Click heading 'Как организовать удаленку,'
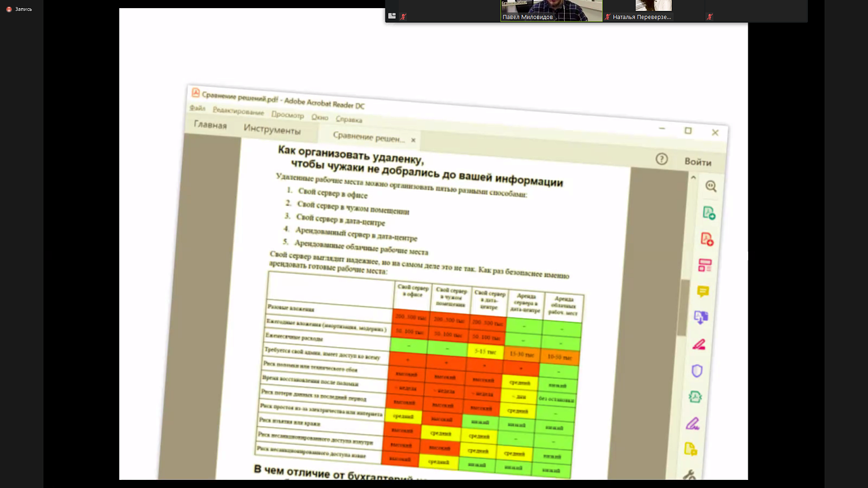Viewport: 868px width, 488px height. pos(351,155)
